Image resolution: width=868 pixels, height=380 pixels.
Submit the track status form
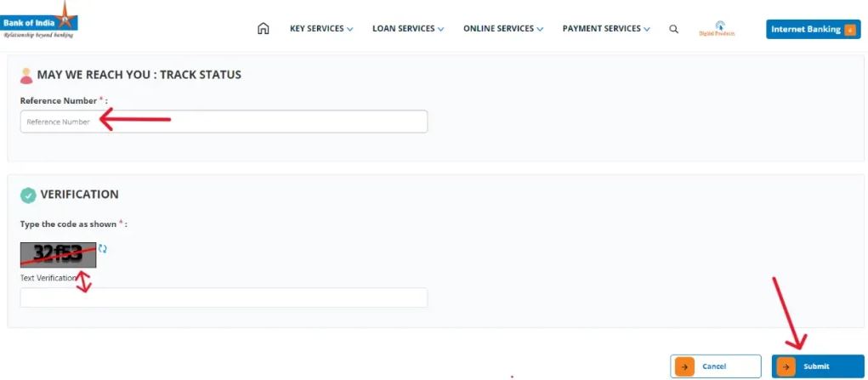click(817, 366)
